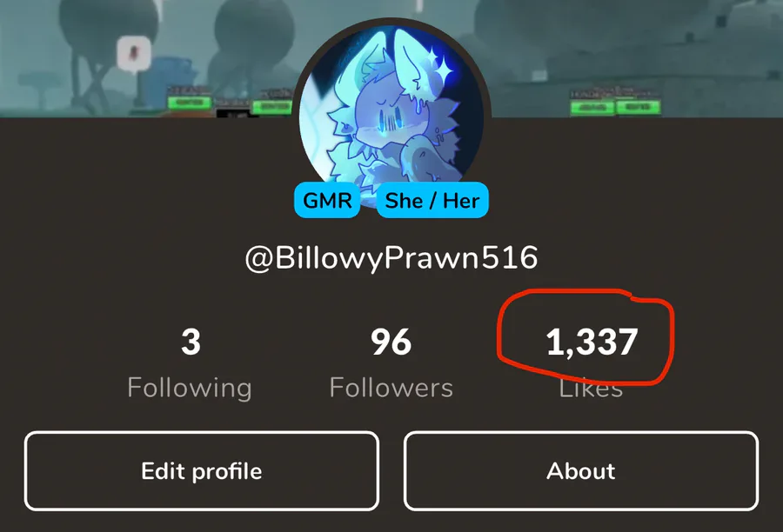Tap the GMR badge

click(x=327, y=200)
